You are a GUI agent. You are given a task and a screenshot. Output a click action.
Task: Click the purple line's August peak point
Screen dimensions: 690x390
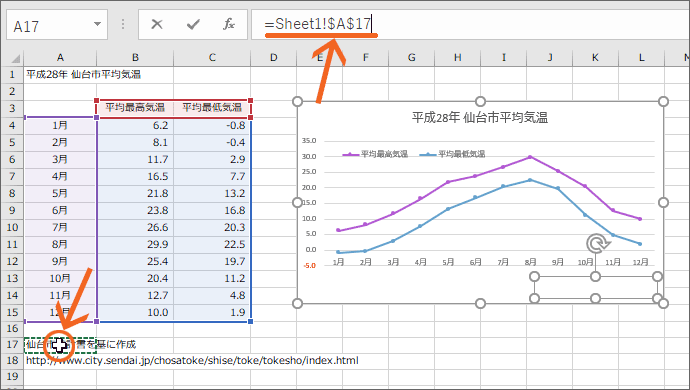530,157
